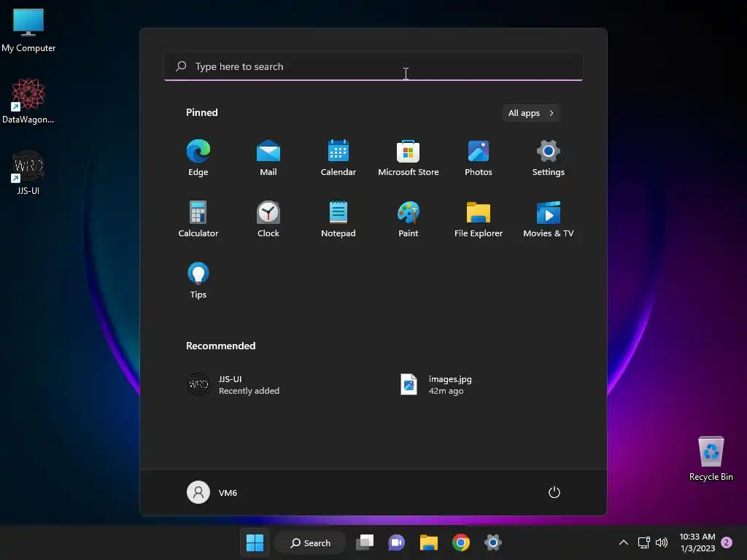Click the Windows Start button on taskbar
The height and width of the screenshot is (560, 747).
click(x=255, y=542)
